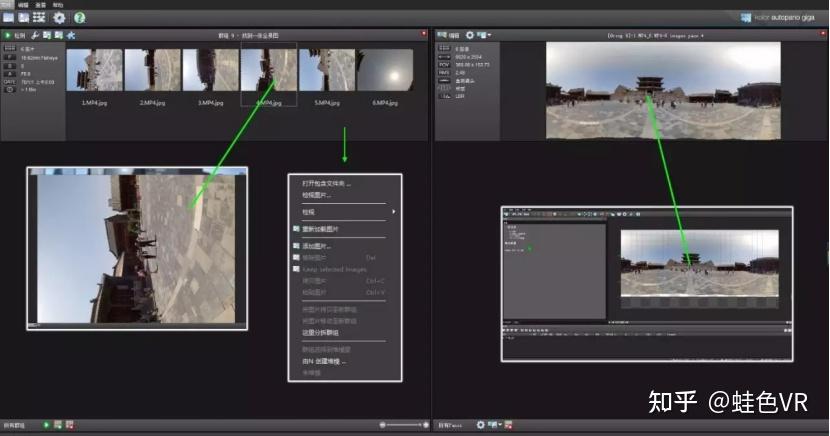Open the gear settings icon in panorama panel
The image size is (830, 436).
tap(470, 35)
